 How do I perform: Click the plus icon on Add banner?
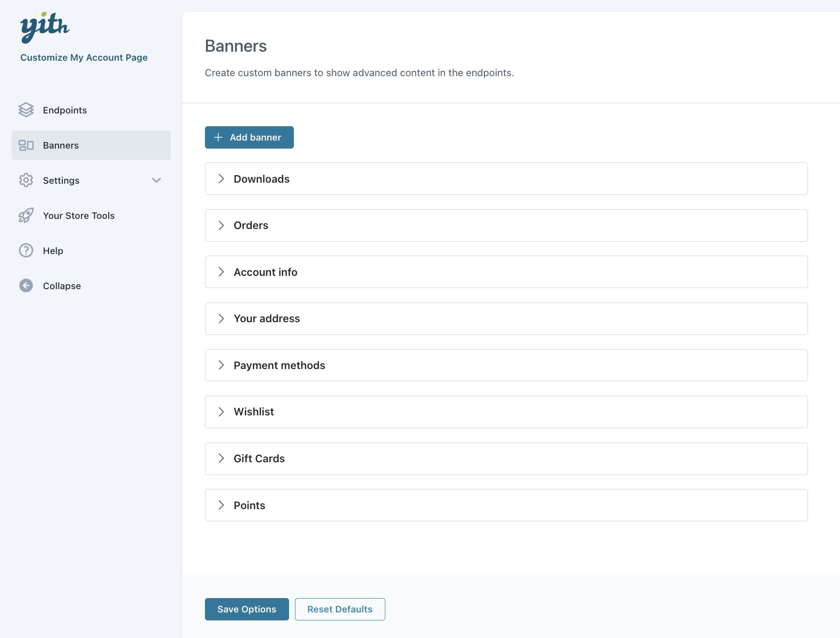pyautogui.click(x=218, y=137)
